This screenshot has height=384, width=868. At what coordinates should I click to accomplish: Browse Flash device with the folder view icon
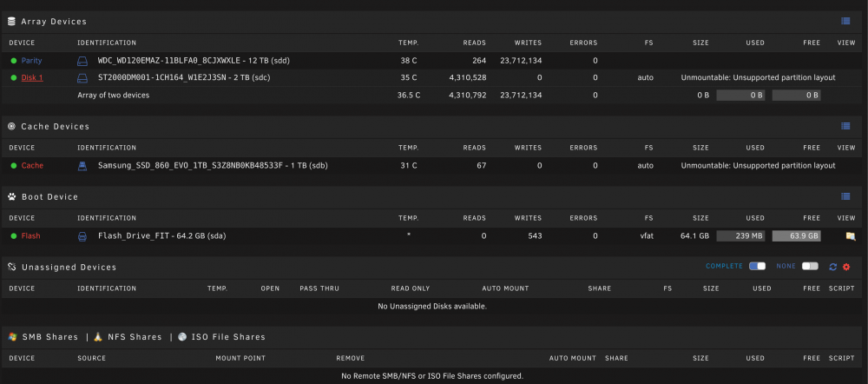tap(851, 236)
